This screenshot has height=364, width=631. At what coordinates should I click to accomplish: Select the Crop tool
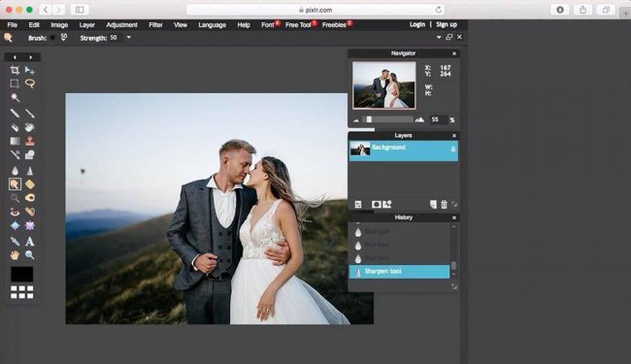tap(15, 71)
